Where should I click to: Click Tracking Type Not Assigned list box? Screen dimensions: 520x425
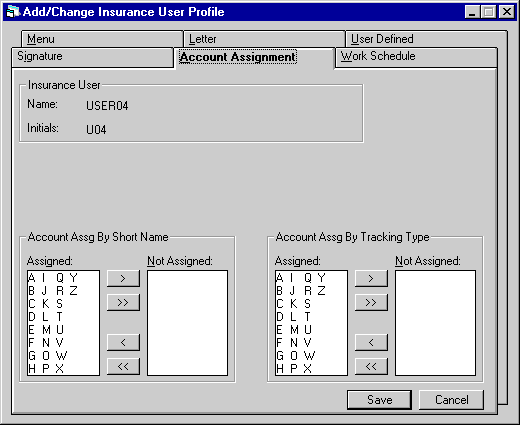pyautogui.click(x=436, y=323)
